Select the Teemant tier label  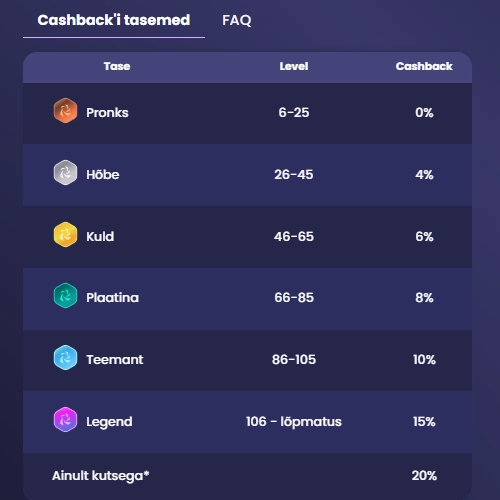point(115,359)
